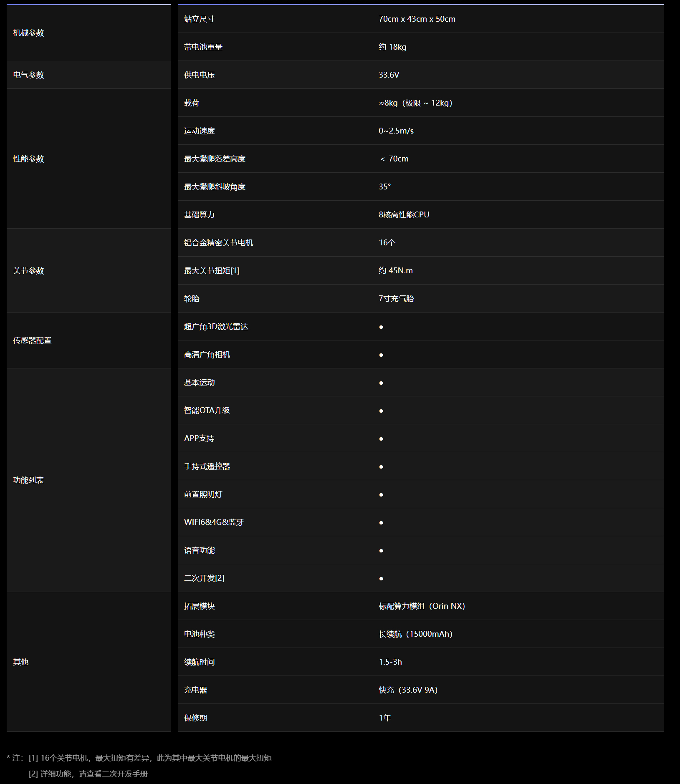Click footnote [2] about 二次开发手册
This screenshot has width=680, height=784.
coord(88,774)
